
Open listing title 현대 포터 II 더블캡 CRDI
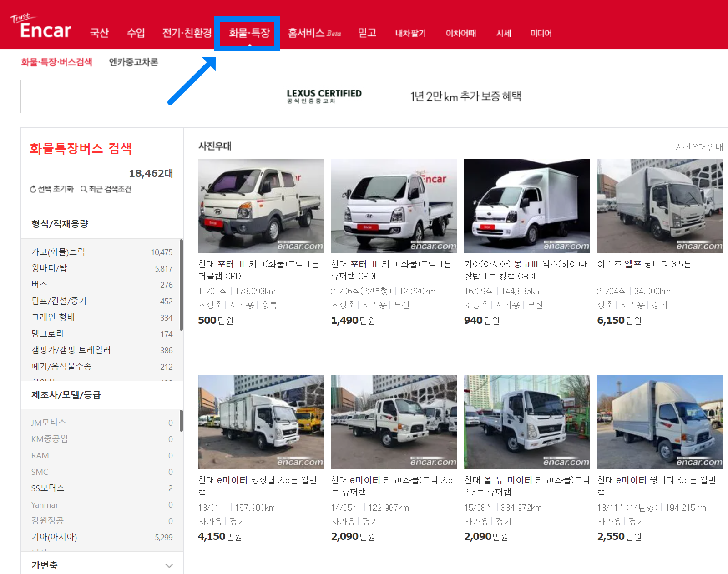pyautogui.click(x=258, y=270)
